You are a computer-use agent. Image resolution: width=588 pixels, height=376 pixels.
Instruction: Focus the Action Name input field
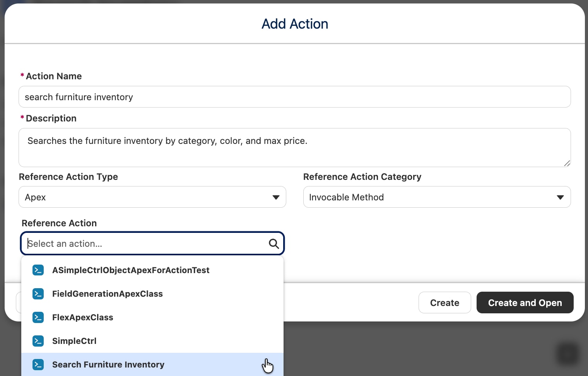(x=295, y=97)
